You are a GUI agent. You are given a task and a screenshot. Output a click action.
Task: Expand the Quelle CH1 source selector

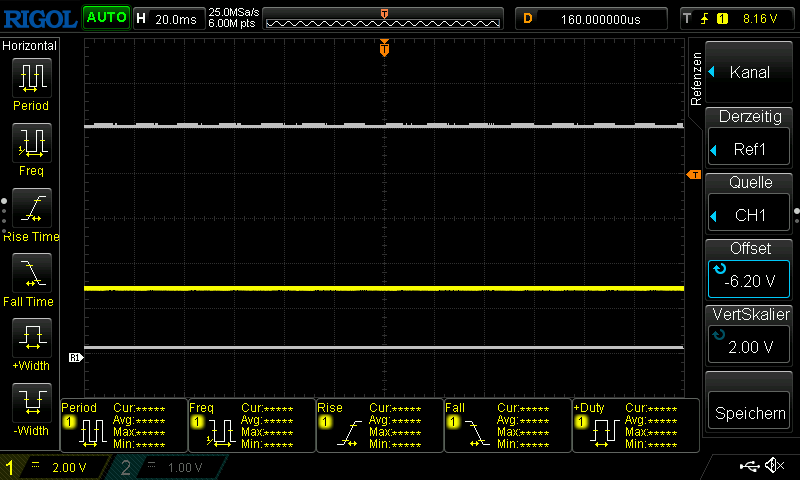tap(750, 204)
